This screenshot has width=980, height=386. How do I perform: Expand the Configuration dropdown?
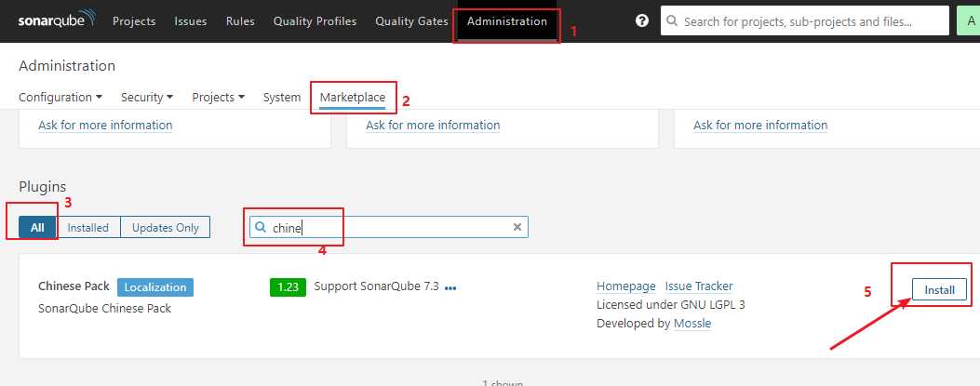coord(60,98)
